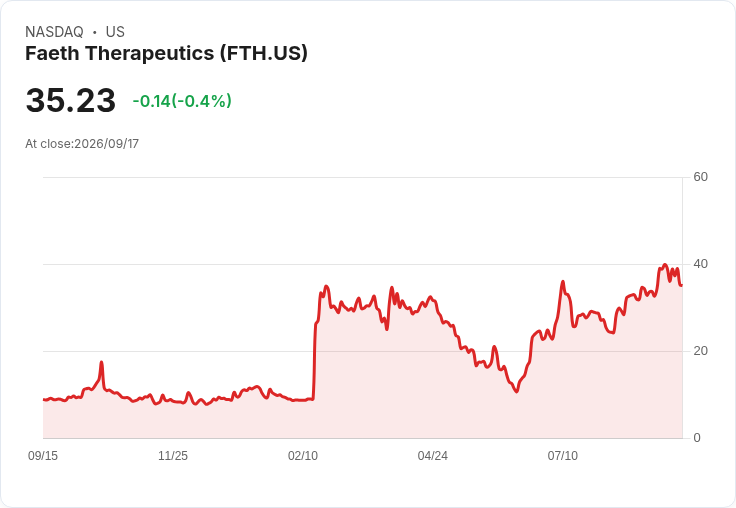736x508 pixels.
Task: Click the At close:2026/09/17 date text
Action: [82, 144]
